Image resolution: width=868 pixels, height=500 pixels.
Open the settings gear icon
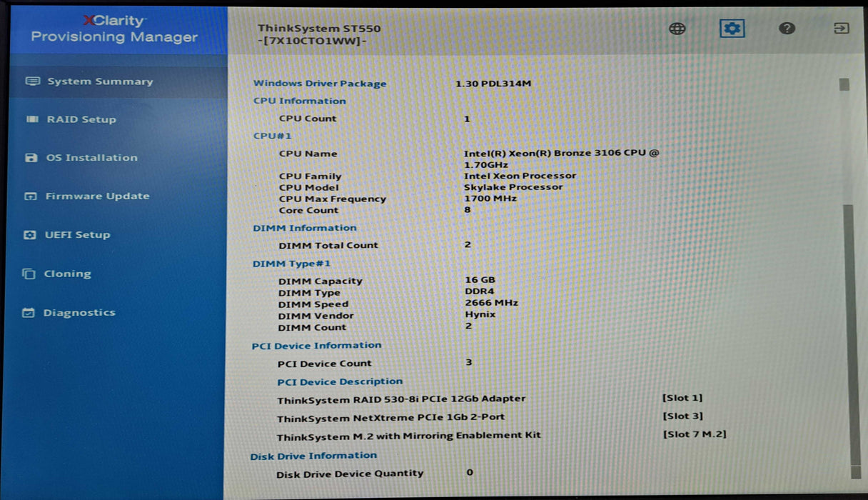click(732, 29)
